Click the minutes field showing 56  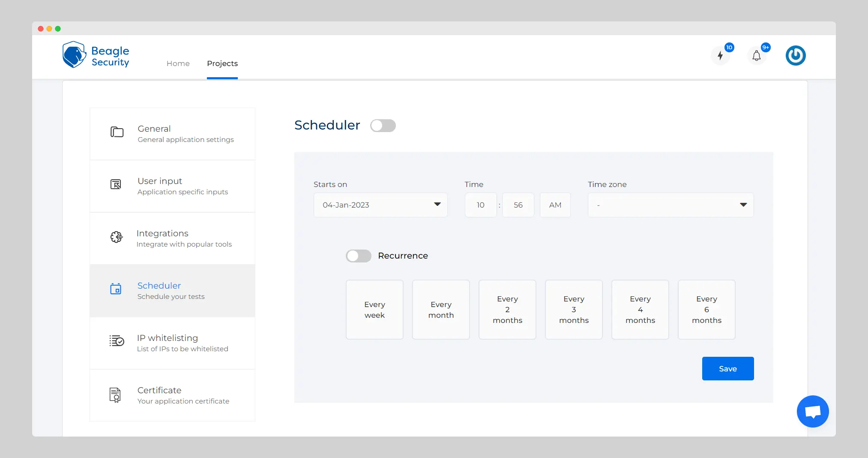518,205
